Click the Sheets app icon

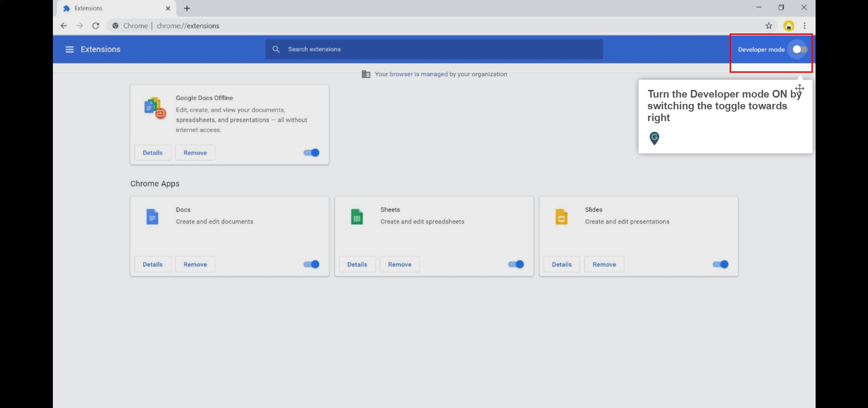click(357, 216)
